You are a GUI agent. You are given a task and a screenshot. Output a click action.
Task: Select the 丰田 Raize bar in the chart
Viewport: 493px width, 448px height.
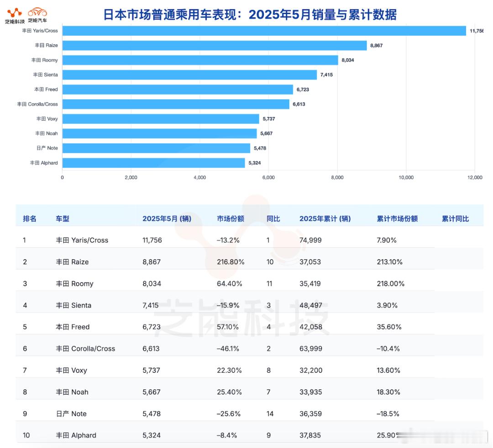coord(215,45)
